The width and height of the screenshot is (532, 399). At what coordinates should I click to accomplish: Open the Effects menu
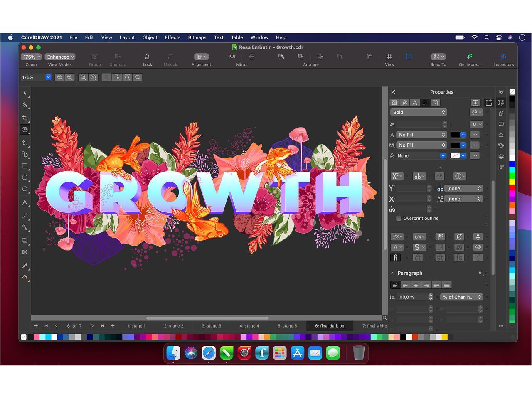[x=172, y=37]
